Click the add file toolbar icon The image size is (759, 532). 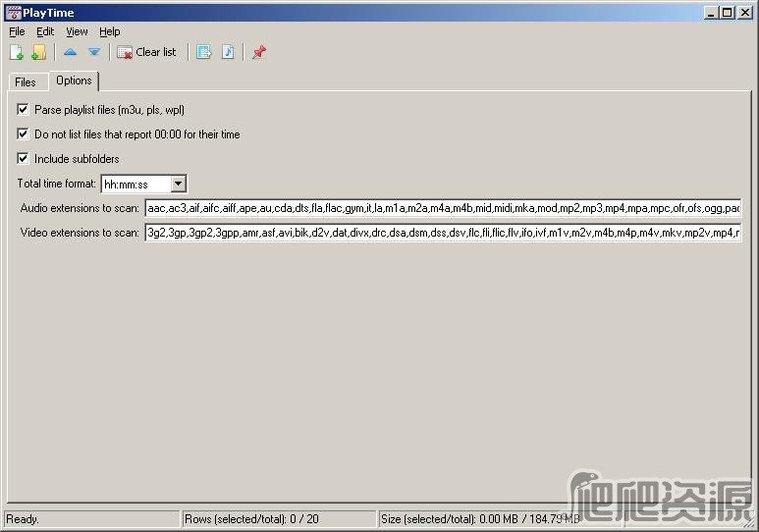pos(17,52)
